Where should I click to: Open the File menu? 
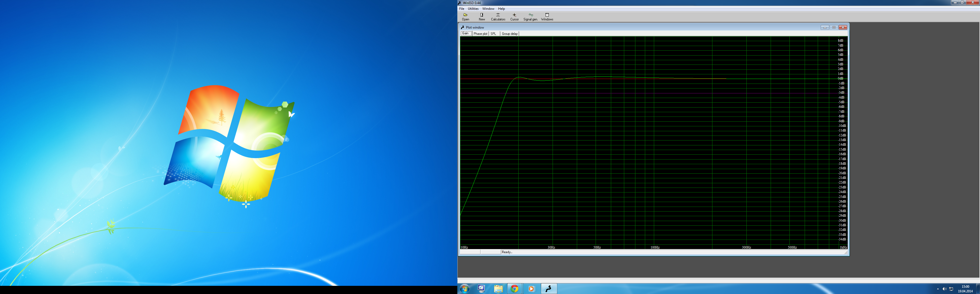point(461,9)
